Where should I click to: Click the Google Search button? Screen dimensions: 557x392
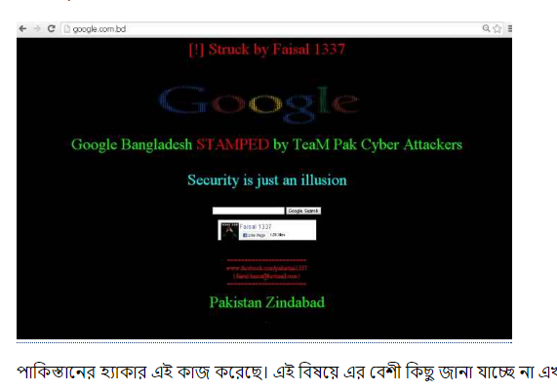click(303, 211)
